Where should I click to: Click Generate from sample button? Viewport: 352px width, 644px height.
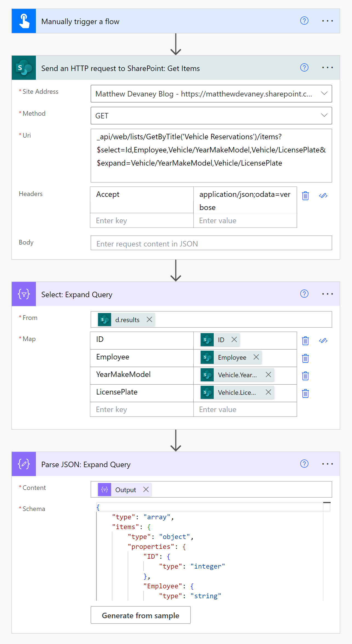[x=141, y=615]
